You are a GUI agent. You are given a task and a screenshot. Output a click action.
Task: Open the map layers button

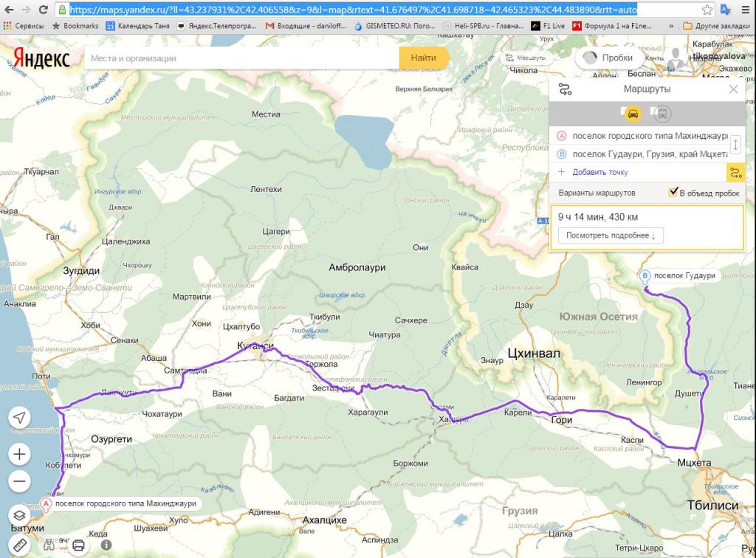(19, 516)
